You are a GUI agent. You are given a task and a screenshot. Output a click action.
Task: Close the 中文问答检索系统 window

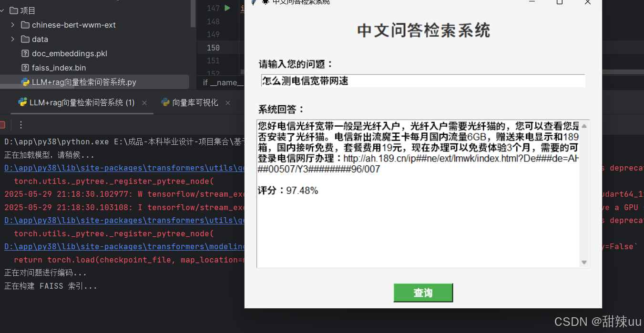[588, 2]
